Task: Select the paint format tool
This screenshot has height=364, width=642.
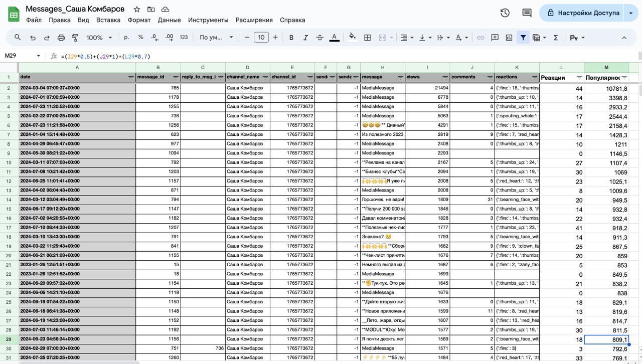Action: tap(75, 38)
